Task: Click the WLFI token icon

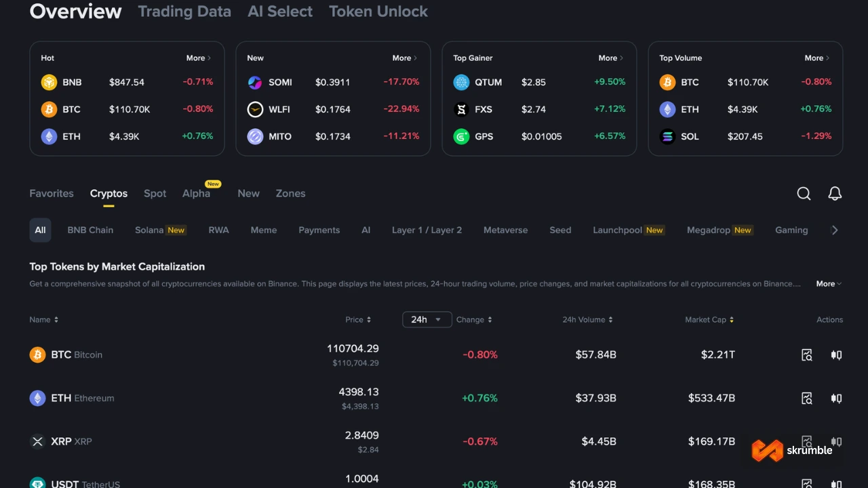Action: pyautogui.click(x=255, y=109)
